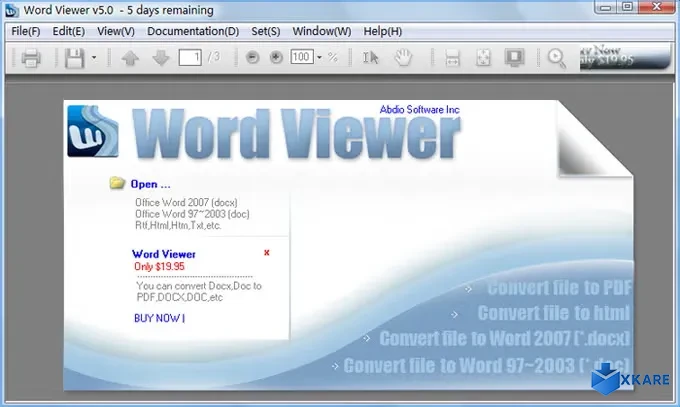The image size is (680, 407).
Task: Click the title bar application icon
Action: coord(11,10)
